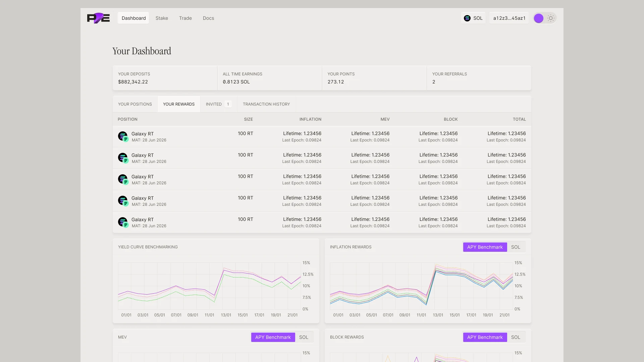Click the PYE logo in the header
644x362 pixels.
[98, 18]
